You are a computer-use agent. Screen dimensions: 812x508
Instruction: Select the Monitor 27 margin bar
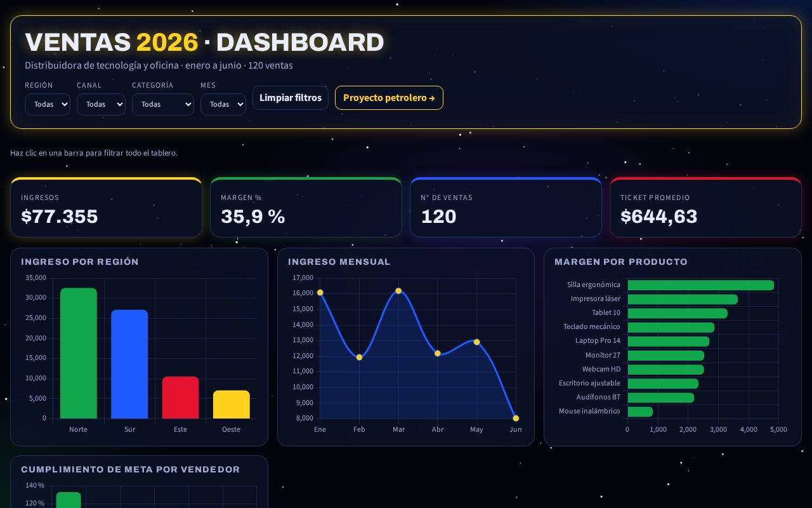[665, 356]
